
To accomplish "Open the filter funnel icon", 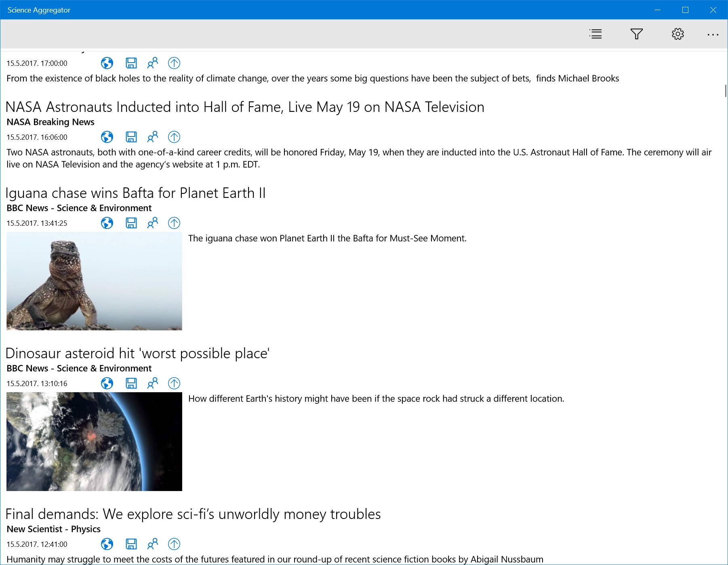I will (637, 34).
